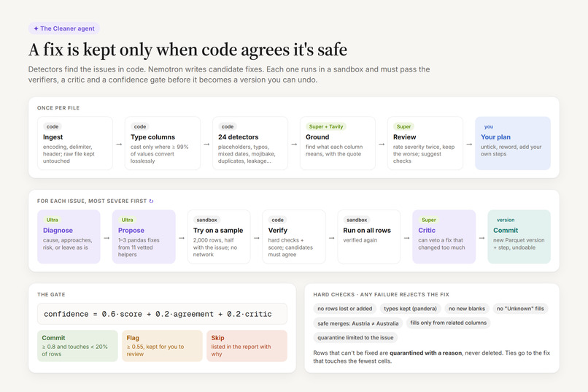The image size is (588, 392).
Task: Click the 'quarantine limited to the issue' pill
Action: (x=355, y=337)
